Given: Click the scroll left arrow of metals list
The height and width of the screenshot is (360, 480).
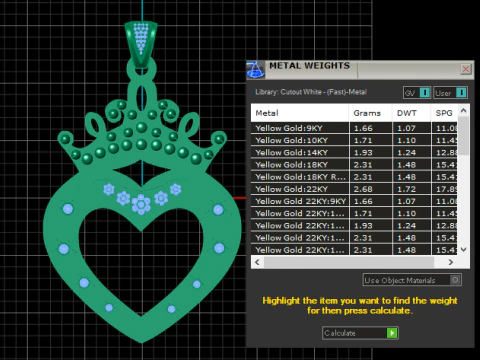Looking at the screenshot, I should click(257, 262).
